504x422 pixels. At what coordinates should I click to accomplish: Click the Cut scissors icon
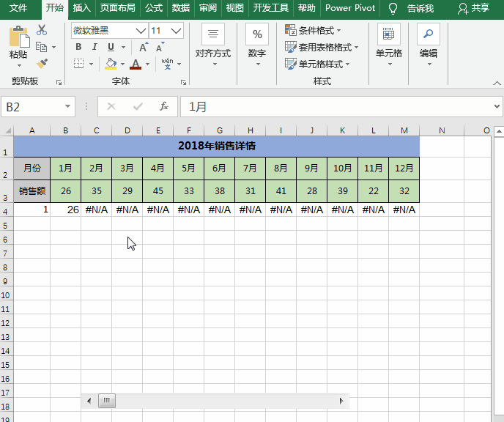pyautogui.click(x=42, y=30)
